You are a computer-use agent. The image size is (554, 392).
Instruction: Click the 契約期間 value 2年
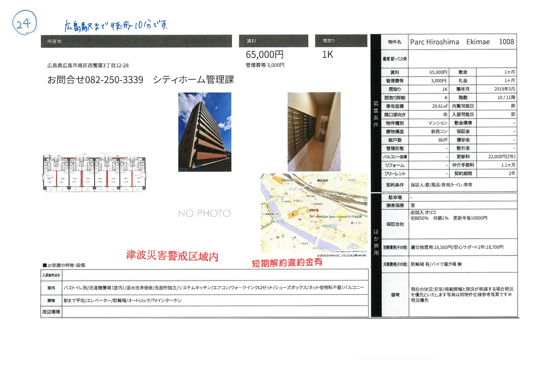512,174
